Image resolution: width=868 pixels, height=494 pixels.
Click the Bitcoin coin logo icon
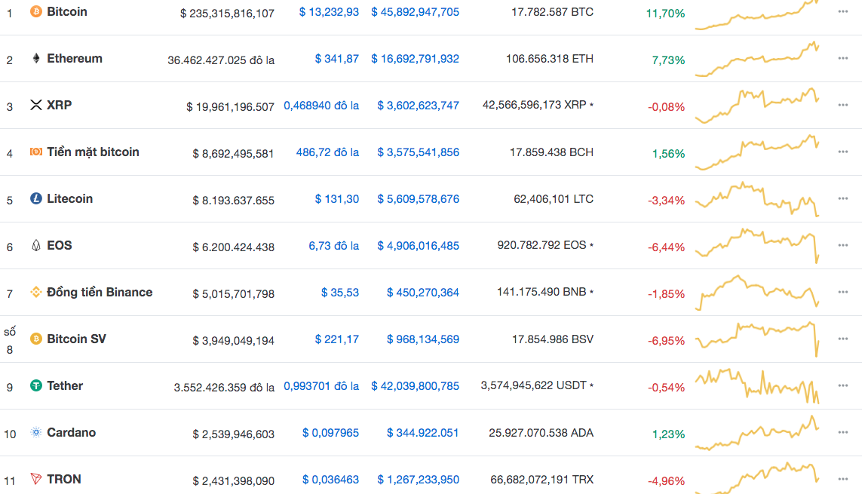click(36, 11)
